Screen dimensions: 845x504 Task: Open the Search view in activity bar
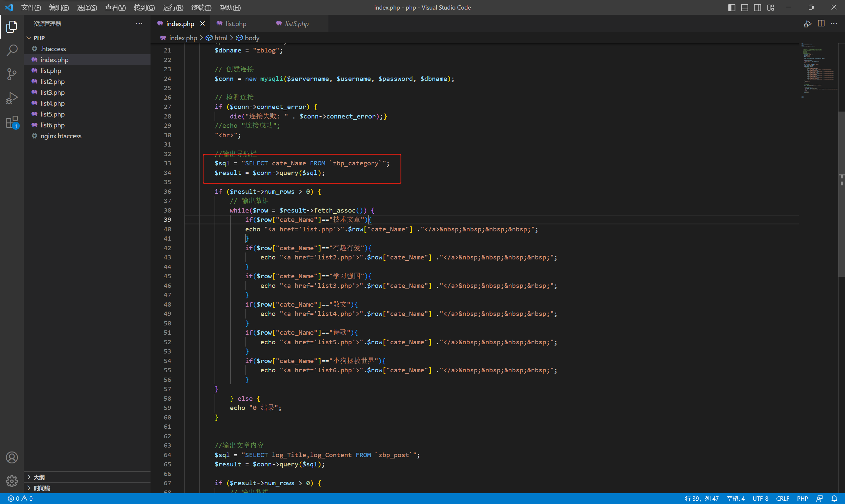click(x=12, y=50)
